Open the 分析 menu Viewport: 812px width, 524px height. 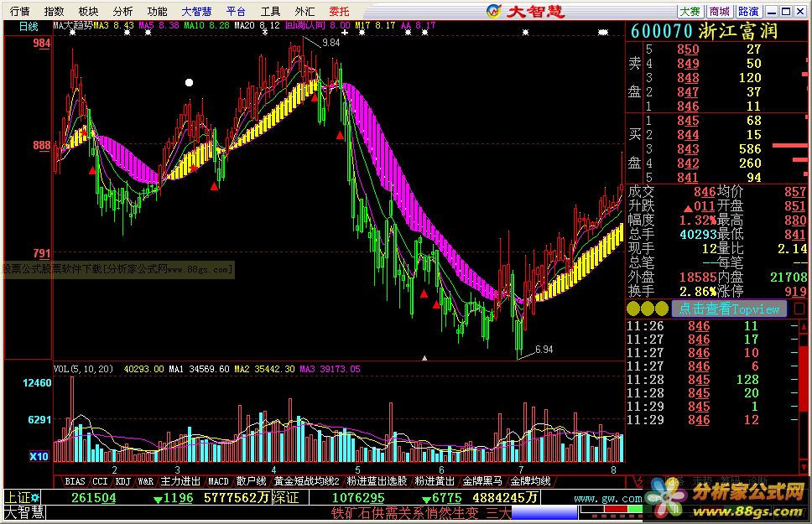click(122, 11)
